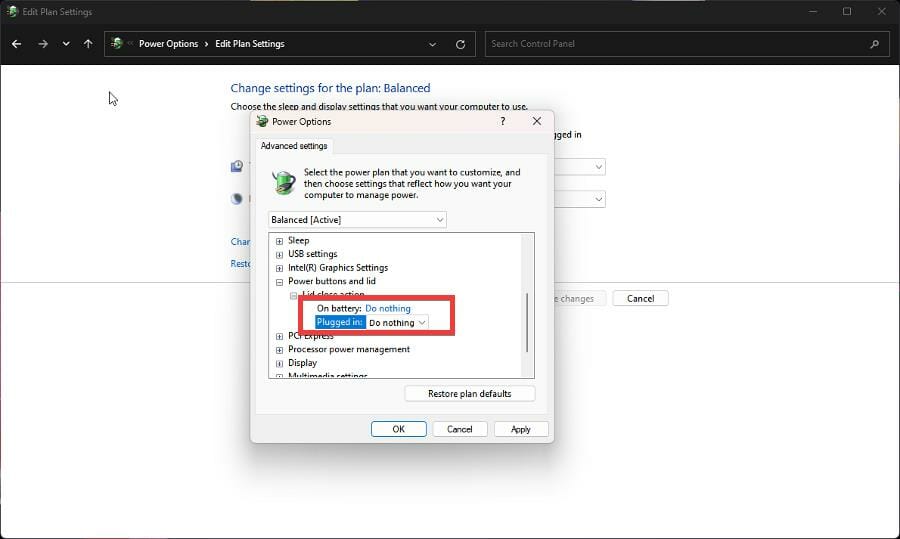Select Processor power management item

click(x=349, y=349)
